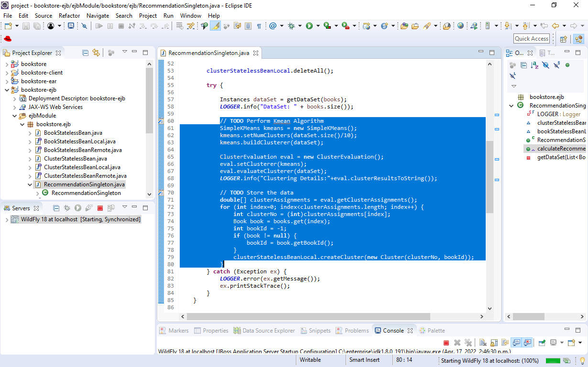
Task: Open Project Explorer View Menu triangle
Action: point(124,52)
